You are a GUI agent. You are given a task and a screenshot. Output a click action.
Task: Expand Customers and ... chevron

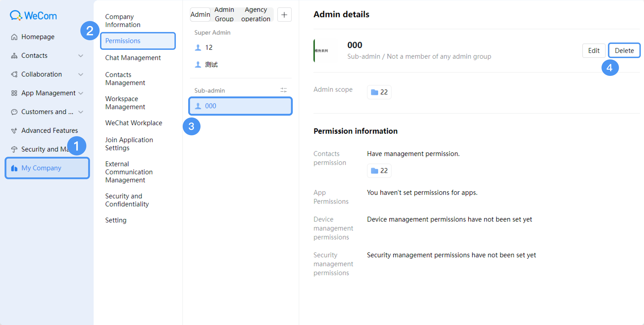click(80, 112)
